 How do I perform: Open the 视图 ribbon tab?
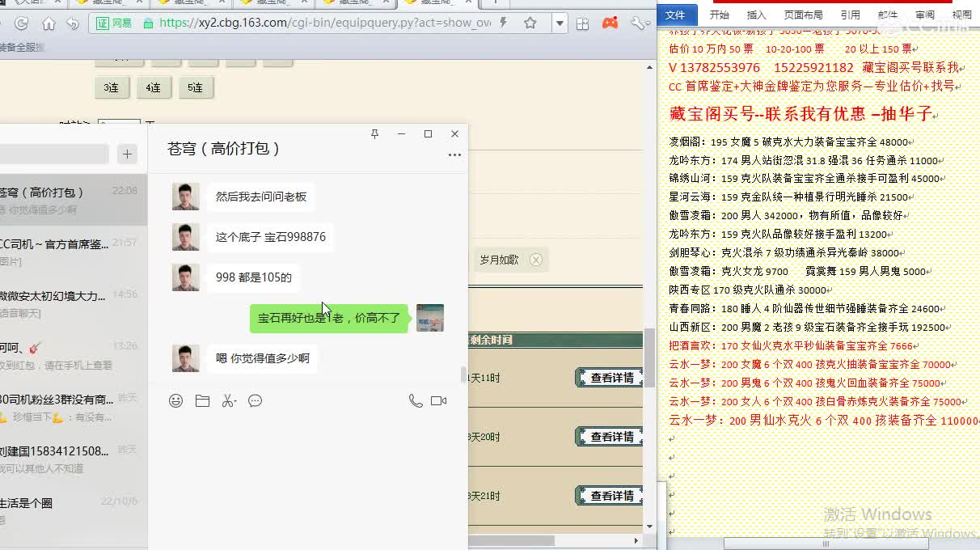961,15
